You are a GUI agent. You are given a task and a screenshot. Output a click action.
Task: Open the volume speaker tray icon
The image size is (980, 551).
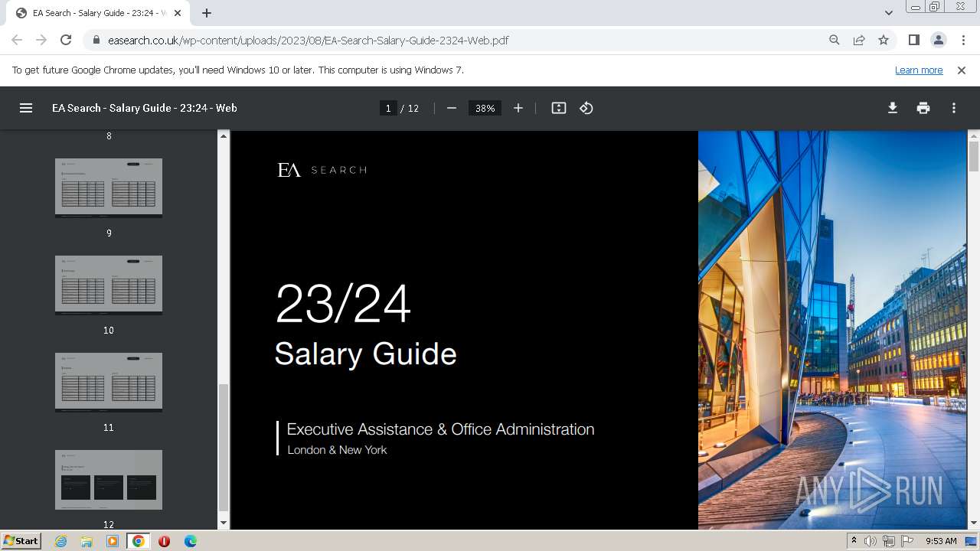pos(871,541)
